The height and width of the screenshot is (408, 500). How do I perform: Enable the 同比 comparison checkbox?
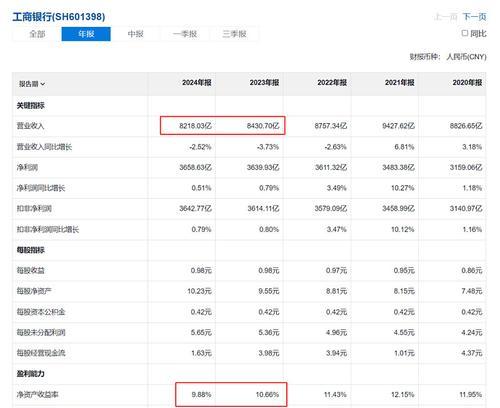[465, 33]
